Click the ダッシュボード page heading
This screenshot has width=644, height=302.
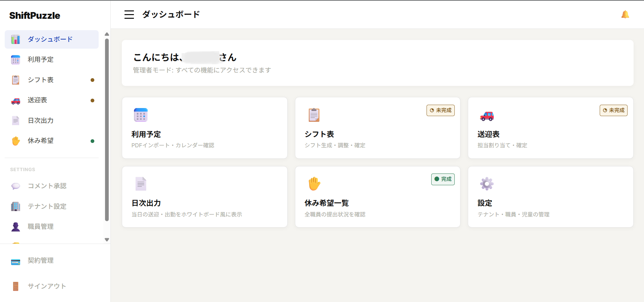[171, 14]
